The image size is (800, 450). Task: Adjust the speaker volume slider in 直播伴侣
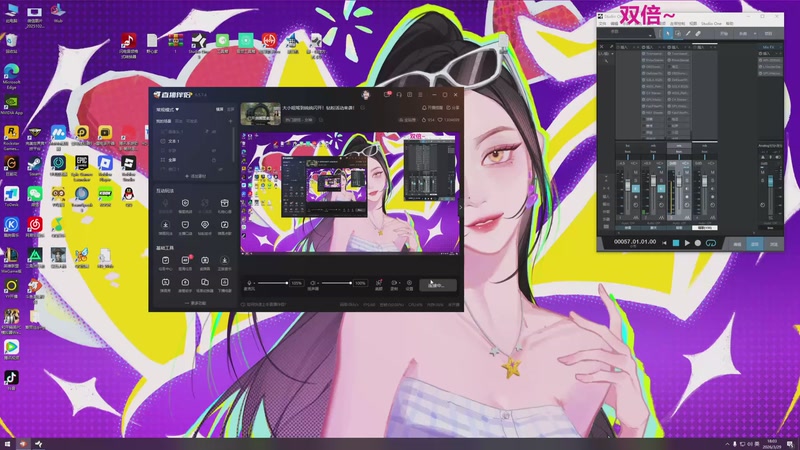click(x=336, y=283)
